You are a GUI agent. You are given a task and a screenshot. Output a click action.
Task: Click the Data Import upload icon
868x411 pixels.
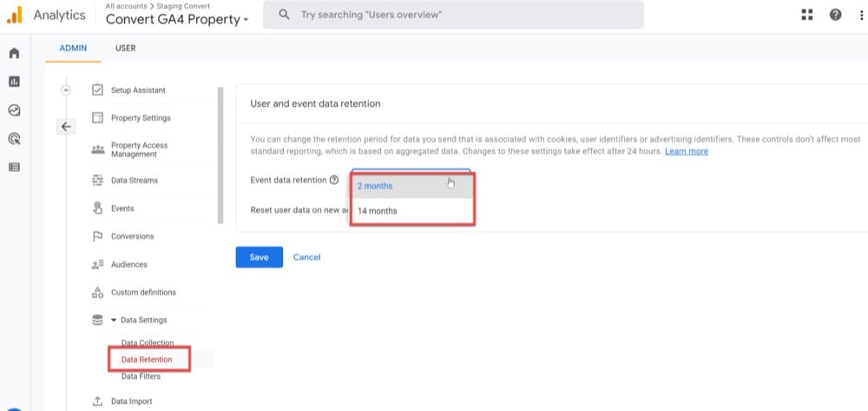pyautogui.click(x=97, y=401)
